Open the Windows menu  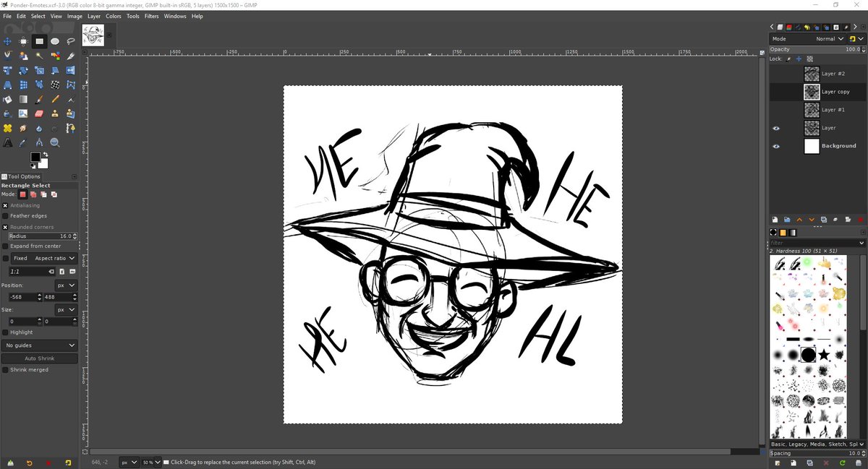click(175, 16)
